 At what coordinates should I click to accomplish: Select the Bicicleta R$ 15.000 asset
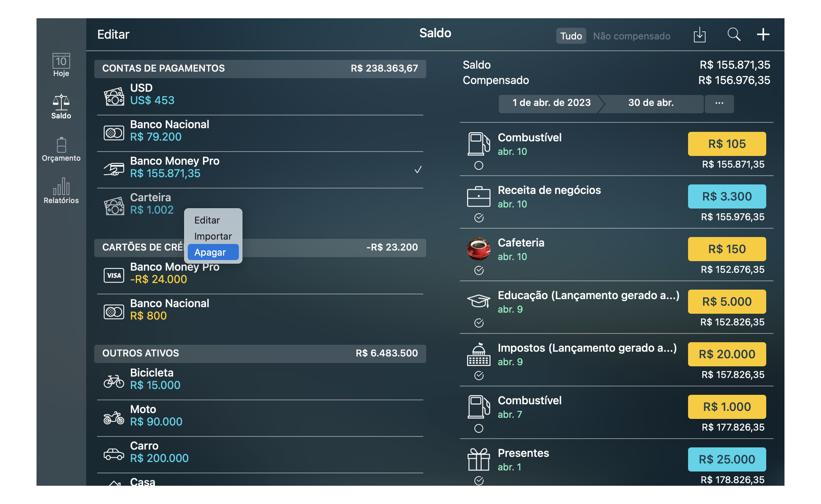pos(260,382)
